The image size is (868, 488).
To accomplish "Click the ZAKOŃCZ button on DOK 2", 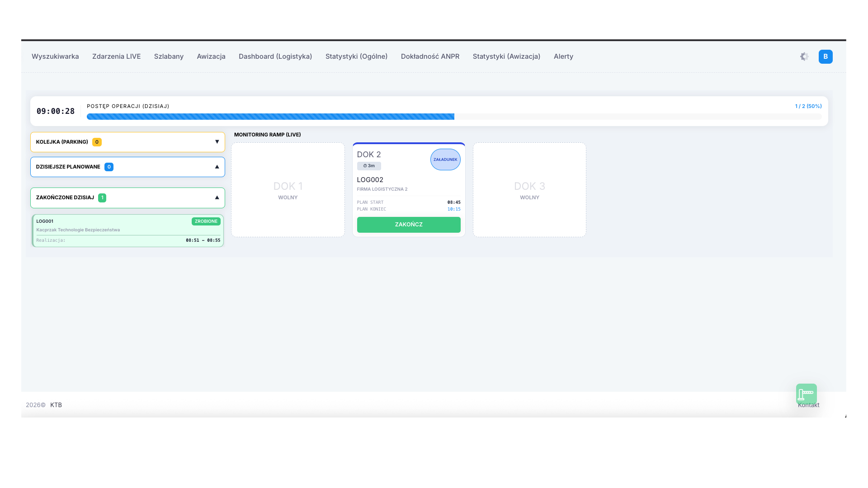I will (409, 225).
